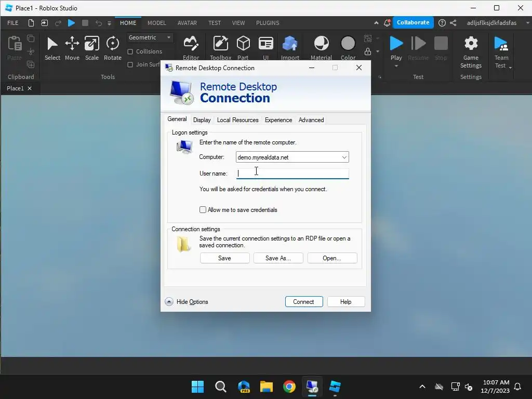532x399 pixels.
Task: Click Open... to load saved connection
Action: point(332,258)
